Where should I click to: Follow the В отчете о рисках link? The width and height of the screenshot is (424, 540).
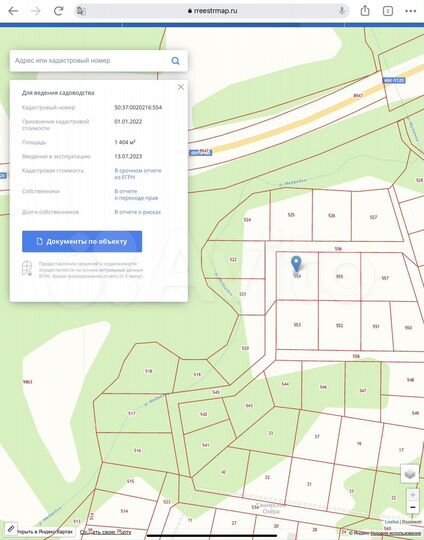pos(137,212)
